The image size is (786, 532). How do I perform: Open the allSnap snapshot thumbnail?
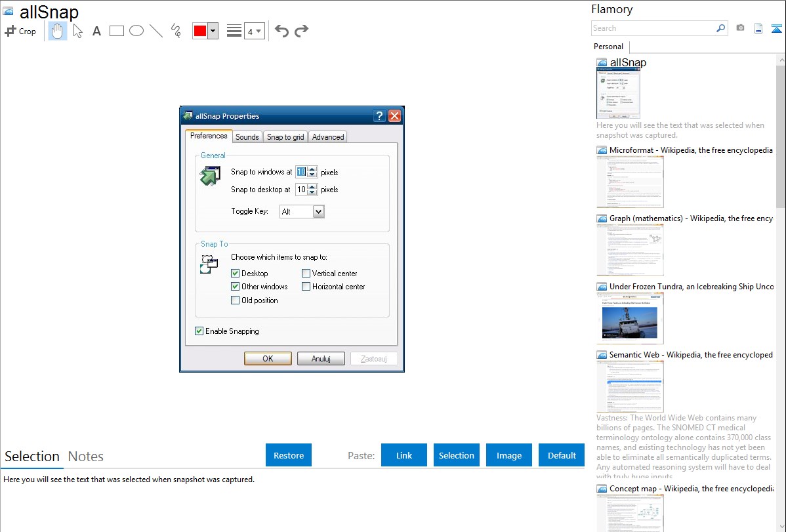[x=618, y=92]
